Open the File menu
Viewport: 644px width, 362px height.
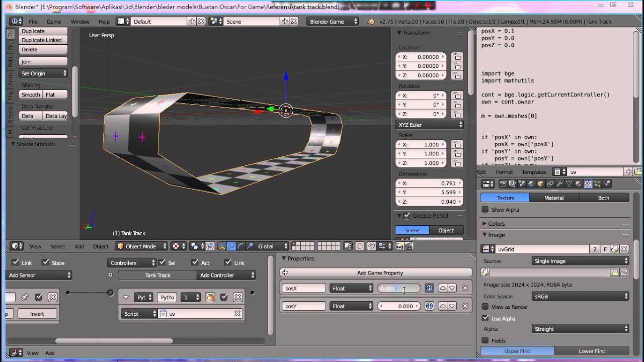coord(33,22)
